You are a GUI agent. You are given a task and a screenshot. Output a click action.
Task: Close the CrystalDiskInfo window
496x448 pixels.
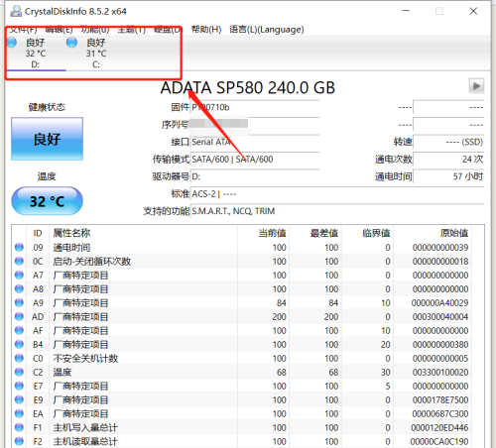pos(473,11)
